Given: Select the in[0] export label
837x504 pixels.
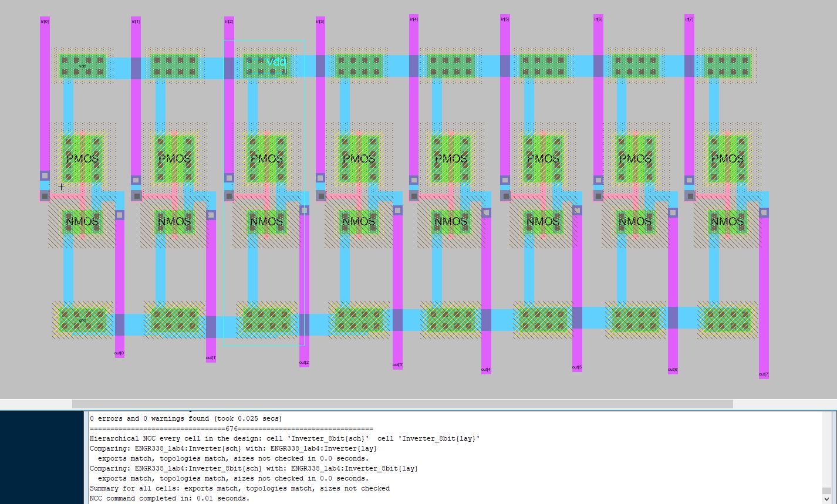Looking at the screenshot, I should [45, 21].
